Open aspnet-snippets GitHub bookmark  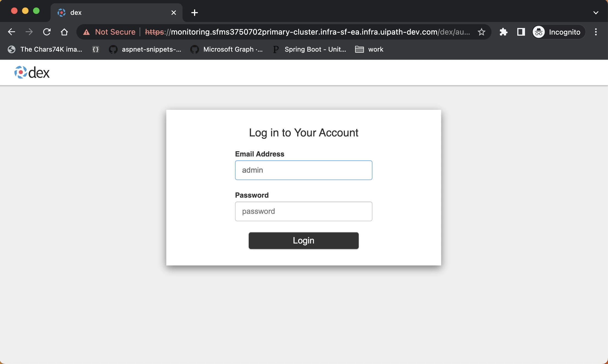[145, 49]
